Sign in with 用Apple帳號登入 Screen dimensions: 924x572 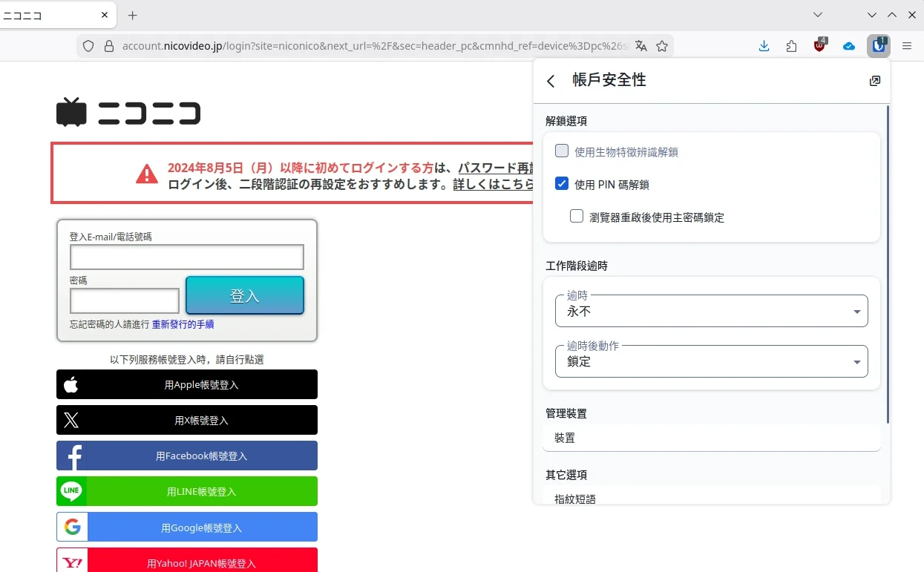point(187,384)
